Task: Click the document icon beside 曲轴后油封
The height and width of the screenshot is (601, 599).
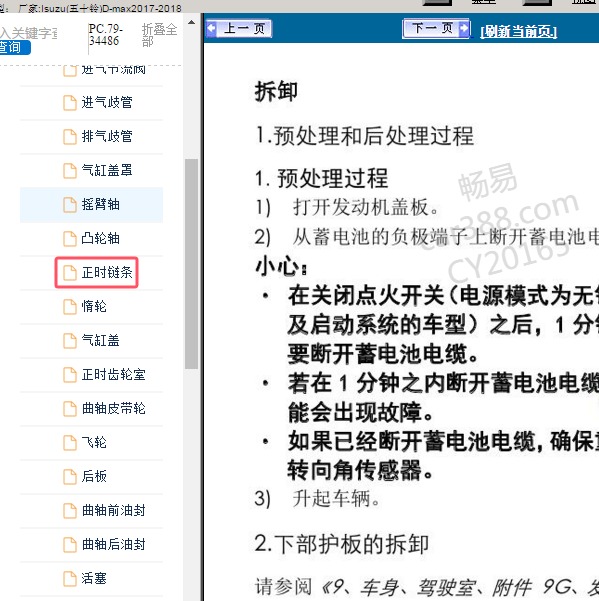Action: [70, 545]
